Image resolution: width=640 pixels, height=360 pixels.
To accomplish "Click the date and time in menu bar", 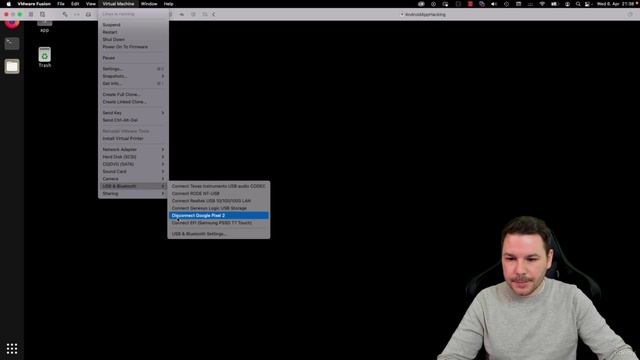I will click(615, 4).
